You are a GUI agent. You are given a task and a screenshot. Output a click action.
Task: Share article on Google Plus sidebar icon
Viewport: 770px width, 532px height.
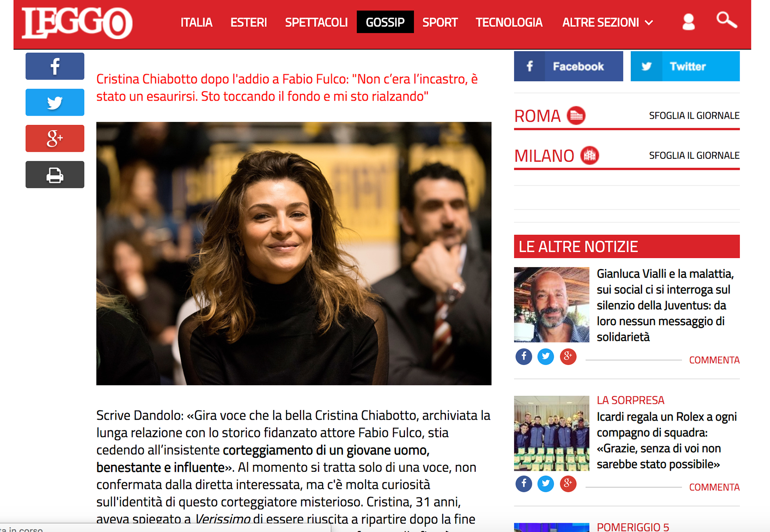coord(55,138)
